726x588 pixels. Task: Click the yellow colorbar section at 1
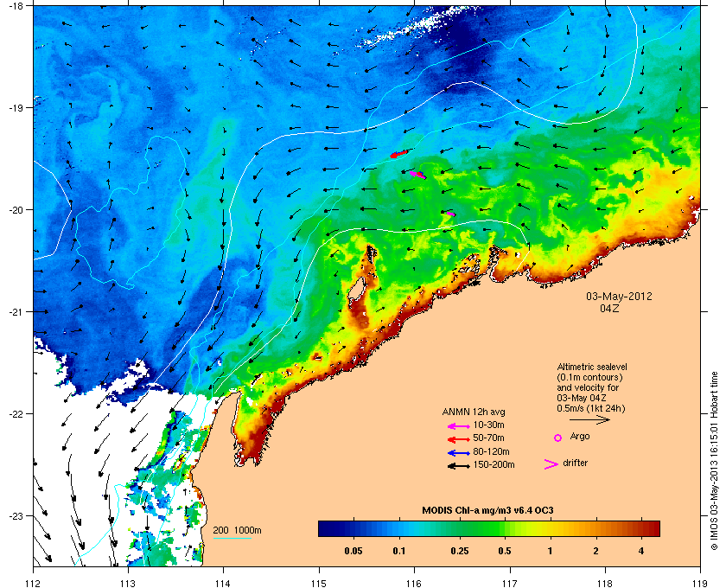550,528
